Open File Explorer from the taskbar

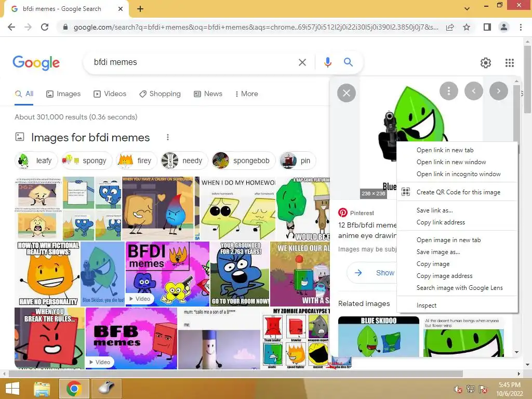point(42,389)
